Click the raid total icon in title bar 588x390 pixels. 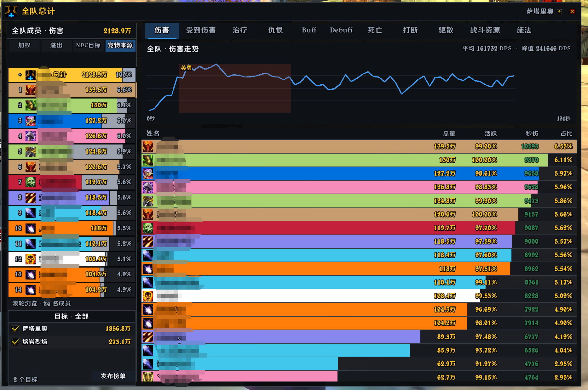11,11
